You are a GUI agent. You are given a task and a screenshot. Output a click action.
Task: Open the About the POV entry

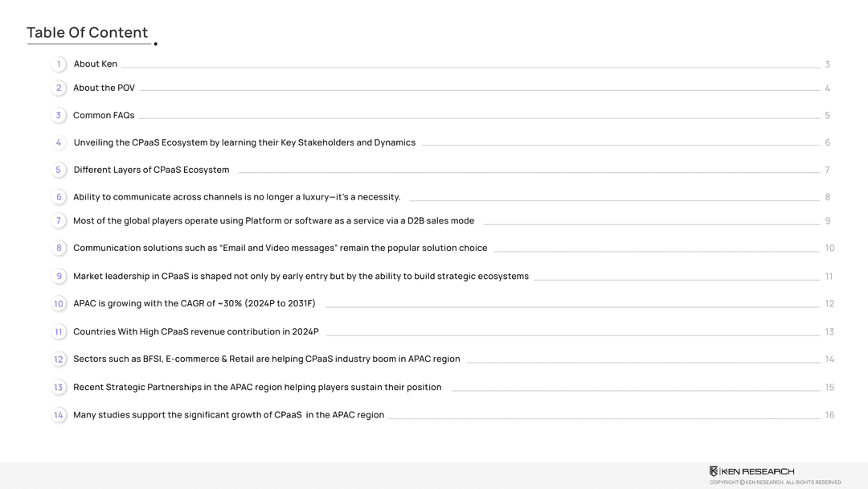click(104, 88)
